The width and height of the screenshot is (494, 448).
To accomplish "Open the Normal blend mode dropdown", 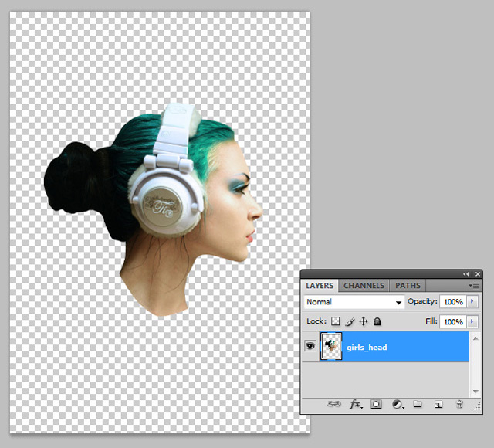I will point(354,302).
